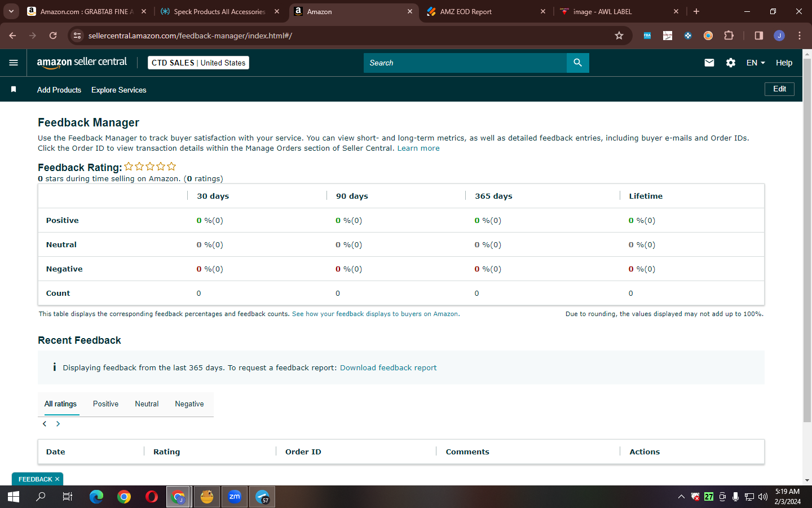812x508 pixels.
Task: Open the Chrome three-dot menu
Action: [x=800, y=36]
